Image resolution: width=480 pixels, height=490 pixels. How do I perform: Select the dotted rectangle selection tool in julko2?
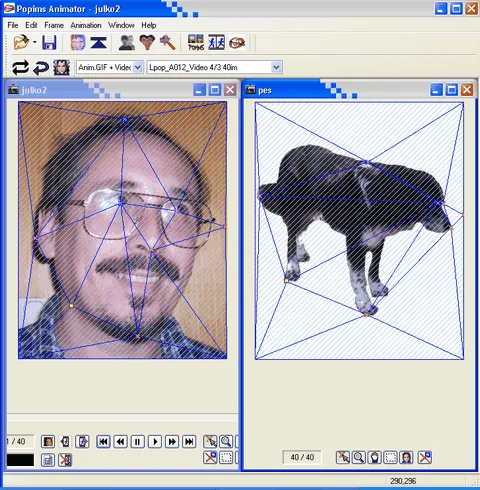coord(226,458)
